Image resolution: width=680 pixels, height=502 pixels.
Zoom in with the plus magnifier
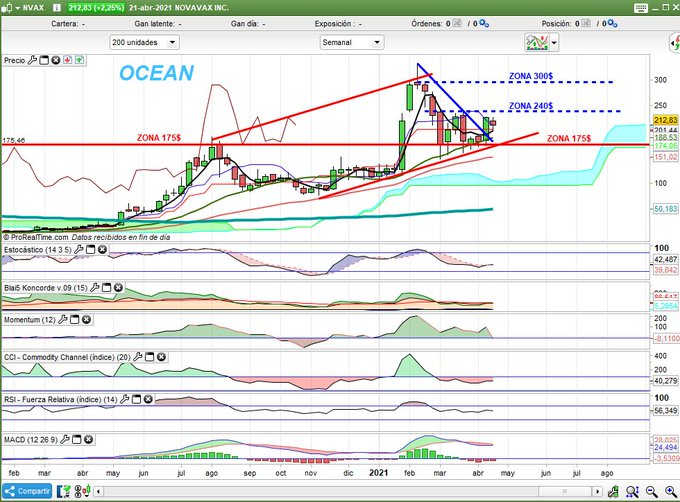tap(671, 491)
